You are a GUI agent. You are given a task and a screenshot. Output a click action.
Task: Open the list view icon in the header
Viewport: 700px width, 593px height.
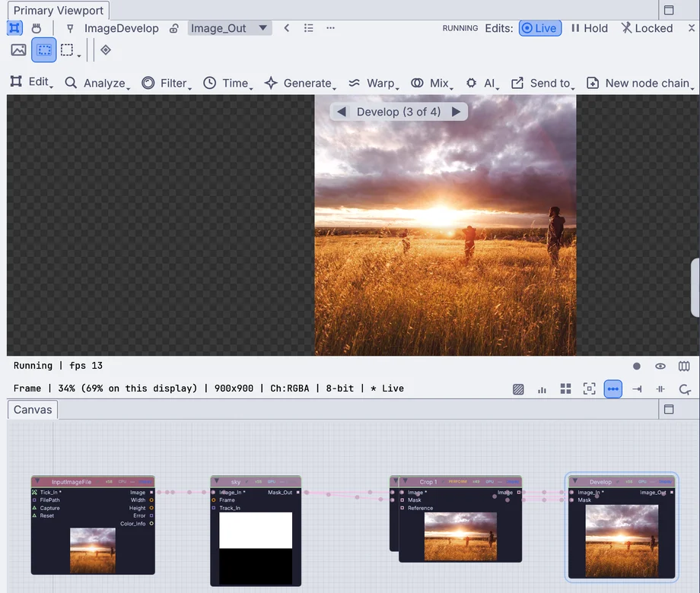click(x=308, y=28)
